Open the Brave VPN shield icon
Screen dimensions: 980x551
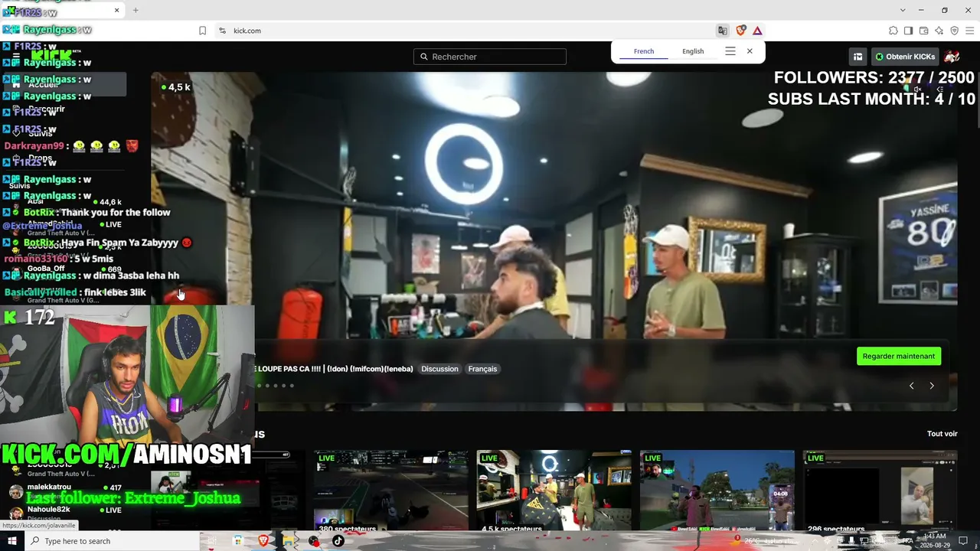pos(954,31)
